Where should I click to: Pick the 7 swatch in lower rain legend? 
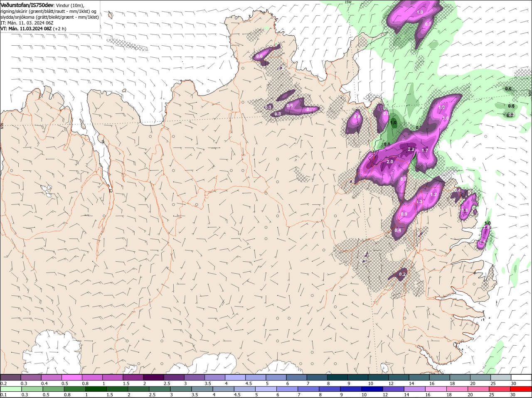308,389
